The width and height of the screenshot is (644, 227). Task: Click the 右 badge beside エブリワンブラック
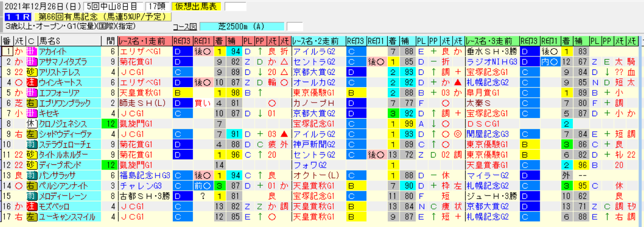pos(31,103)
